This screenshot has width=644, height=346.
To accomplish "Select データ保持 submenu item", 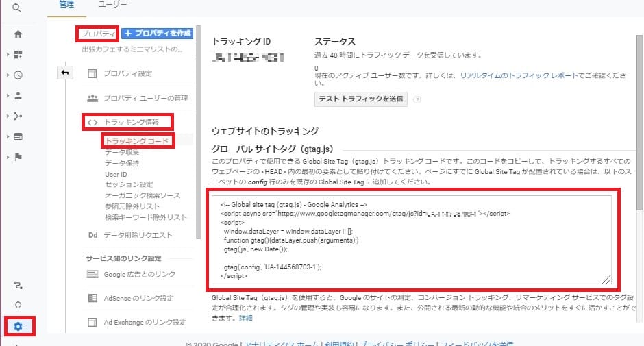I will coord(122,163).
